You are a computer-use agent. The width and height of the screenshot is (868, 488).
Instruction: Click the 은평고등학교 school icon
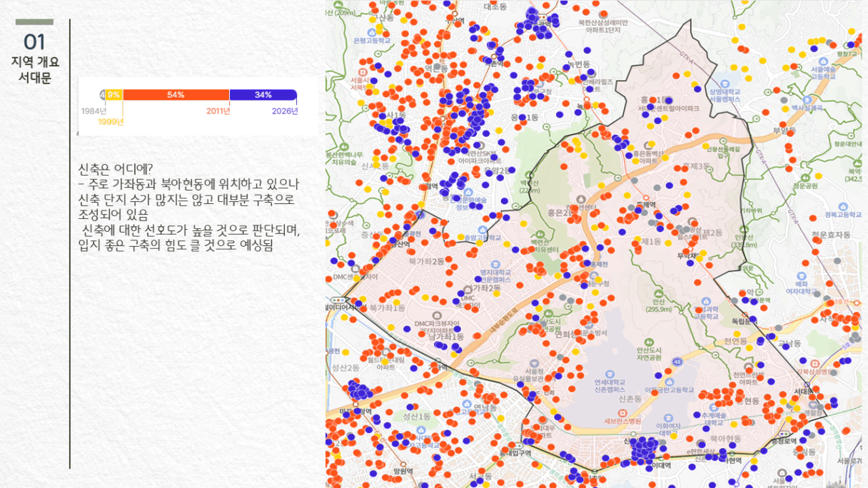tap(370, 32)
